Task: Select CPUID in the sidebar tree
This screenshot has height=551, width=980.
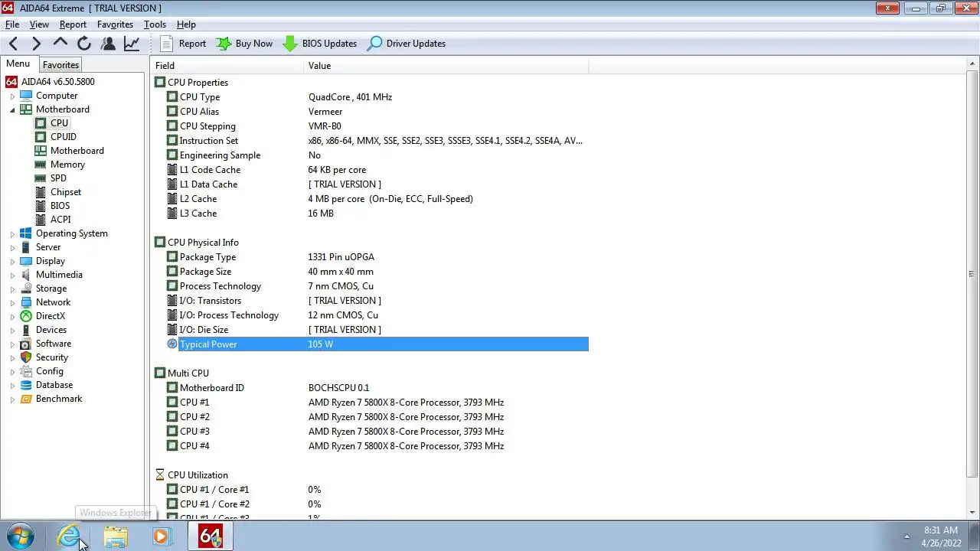Action: tap(63, 137)
